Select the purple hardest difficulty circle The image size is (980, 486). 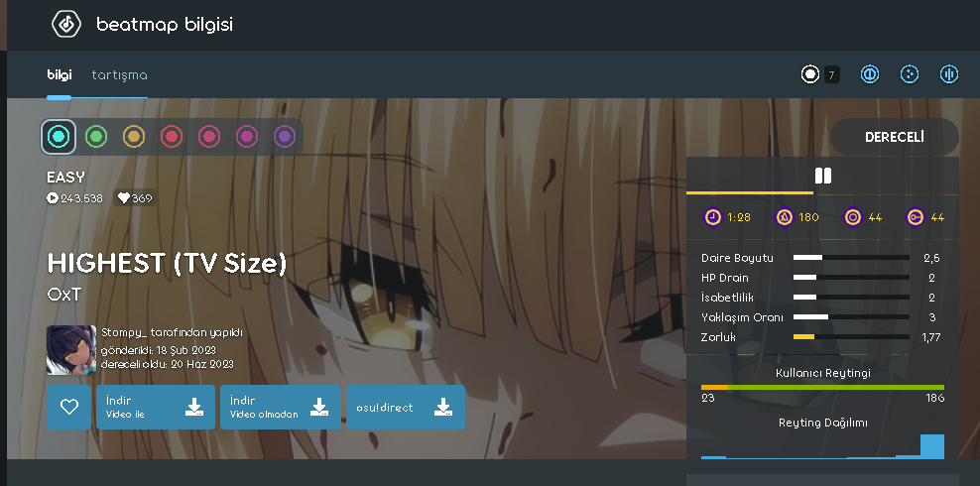pyautogui.click(x=285, y=137)
